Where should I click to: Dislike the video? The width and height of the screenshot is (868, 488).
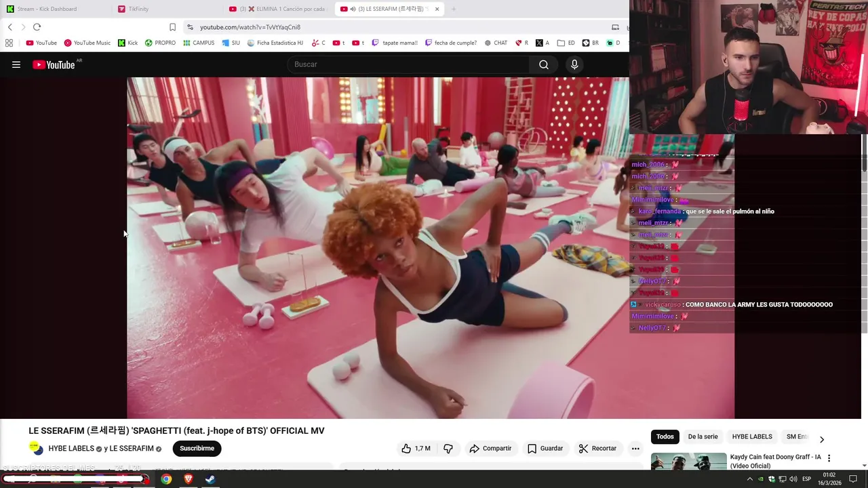click(x=448, y=449)
